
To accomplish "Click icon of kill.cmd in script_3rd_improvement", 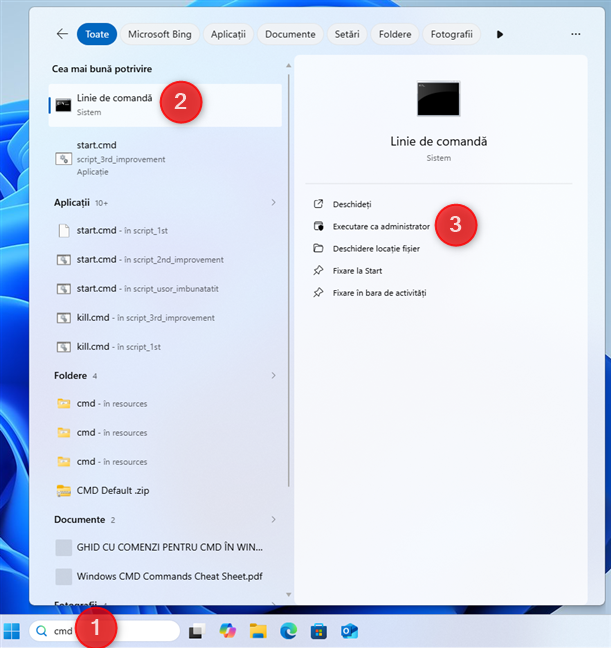I will point(63,318).
